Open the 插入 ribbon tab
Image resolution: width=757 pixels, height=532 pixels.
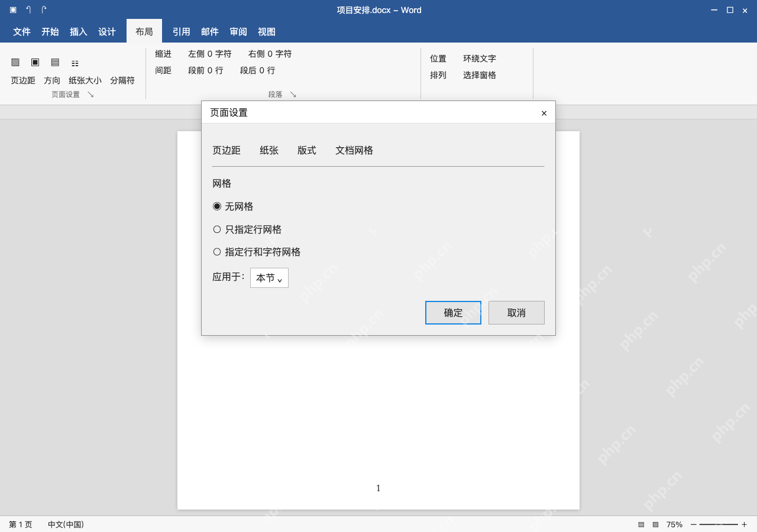tap(79, 32)
